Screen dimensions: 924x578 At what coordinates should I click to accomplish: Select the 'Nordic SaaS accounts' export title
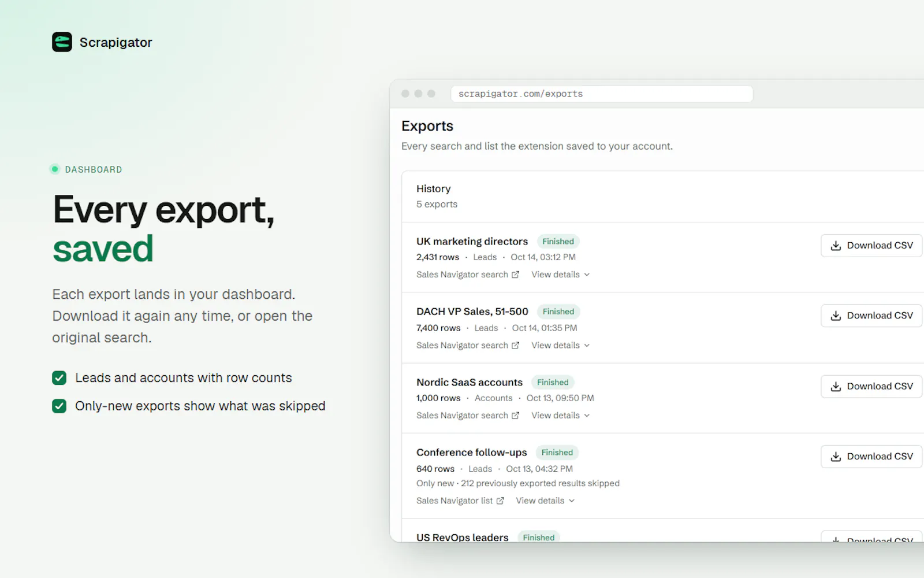coord(470,383)
